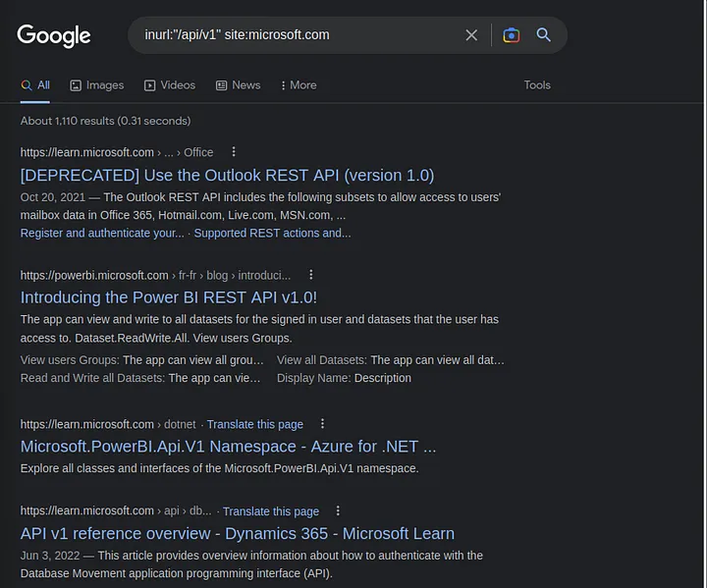Viewport: 707px width, 588px height.
Task: Select the All results tab
Action: coord(35,85)
